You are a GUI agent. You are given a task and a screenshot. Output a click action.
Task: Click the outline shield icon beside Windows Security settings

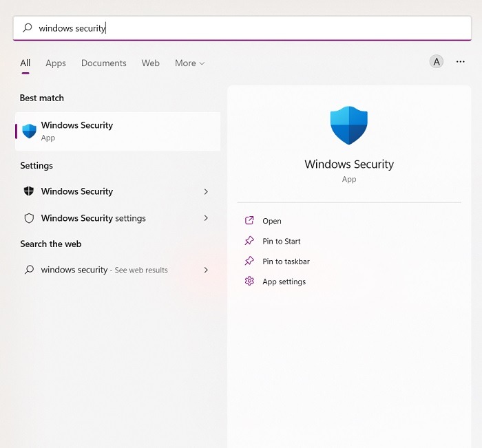click(x=29, y=218)
